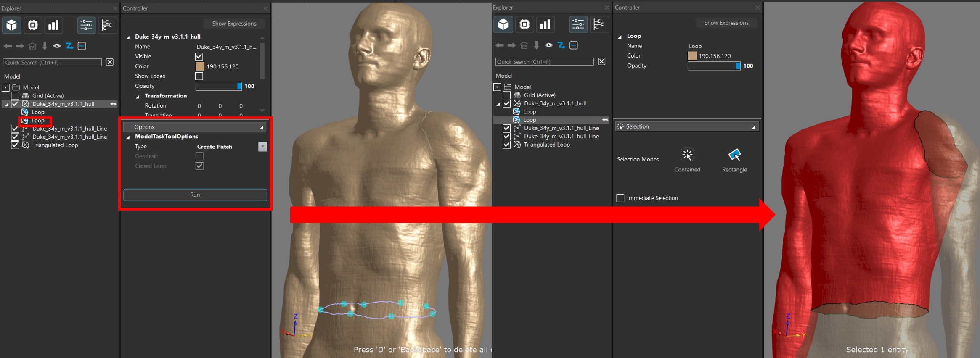Click the blue Z sort icon in the right Explorer toolbar
The height and width of the screenshot is (358, 980).
[x=561, y=45]
